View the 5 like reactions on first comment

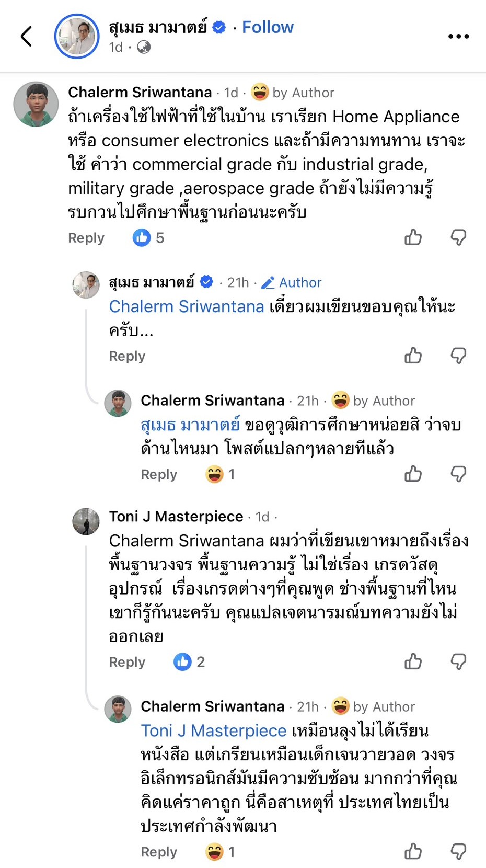(x=148, y=238)
